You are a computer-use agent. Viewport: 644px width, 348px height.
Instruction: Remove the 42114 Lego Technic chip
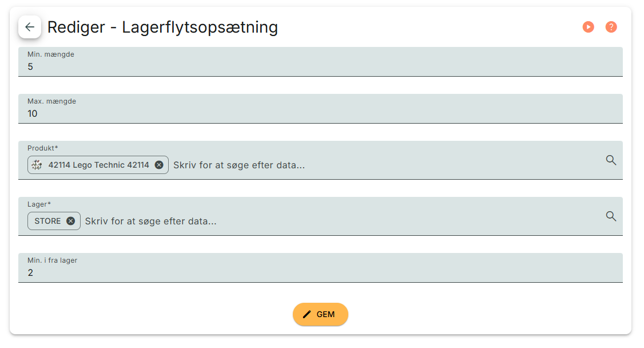point(159,165)
